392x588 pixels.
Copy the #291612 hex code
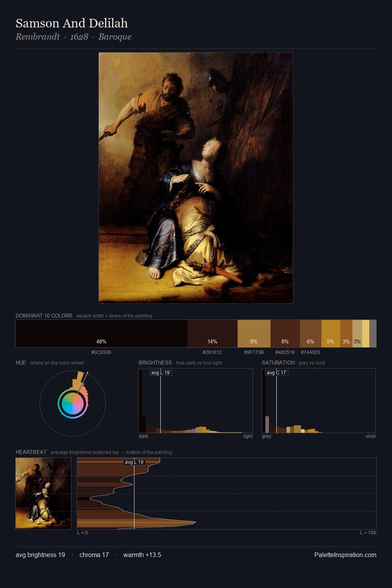click(212, 352)
